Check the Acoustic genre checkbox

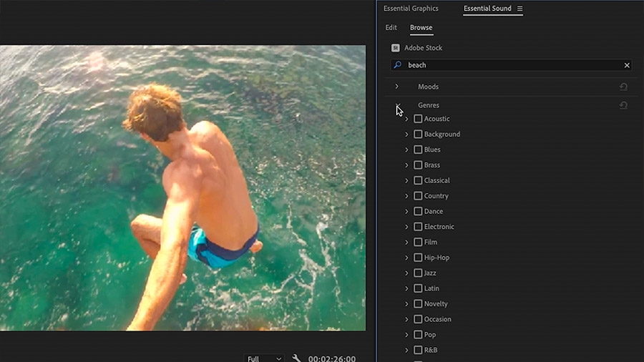coord(418,119)
